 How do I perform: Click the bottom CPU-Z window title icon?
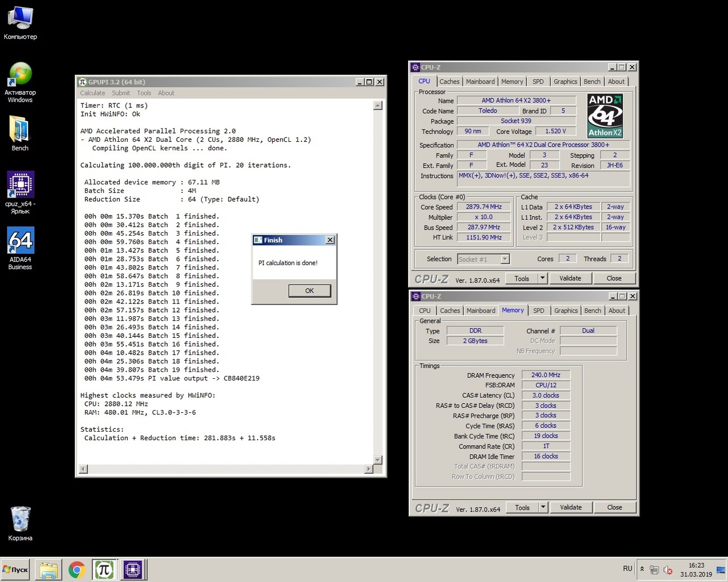click(416, 296)
